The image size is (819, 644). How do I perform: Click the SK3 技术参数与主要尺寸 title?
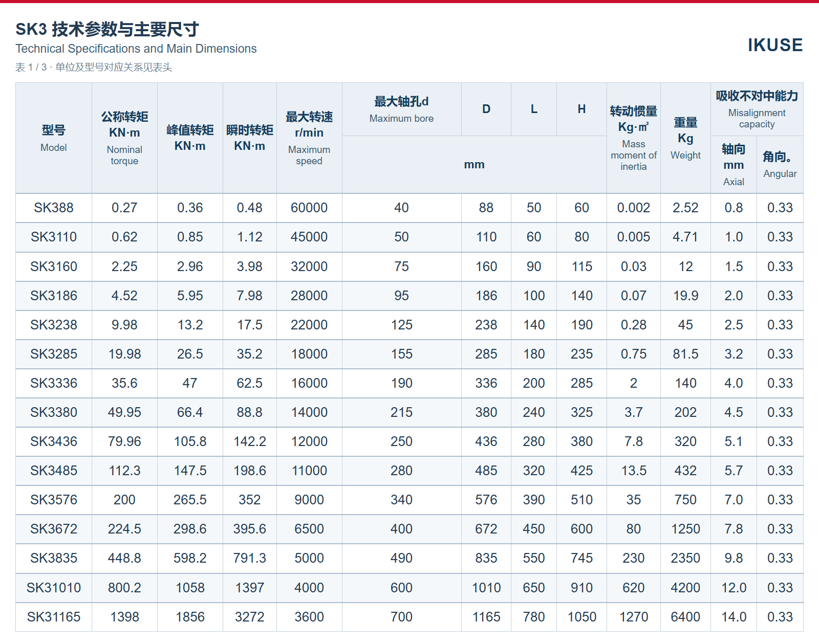pyautogui.click(x=107, y=29)
